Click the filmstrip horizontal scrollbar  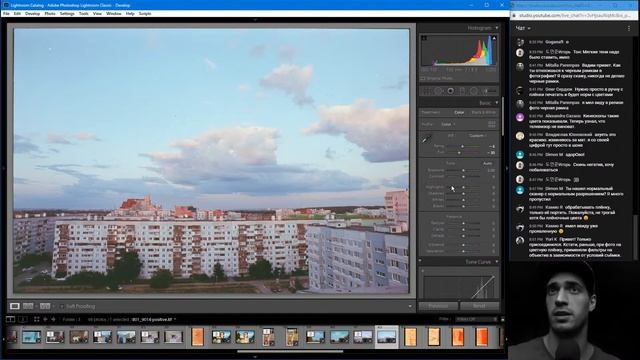click(290, 351)
